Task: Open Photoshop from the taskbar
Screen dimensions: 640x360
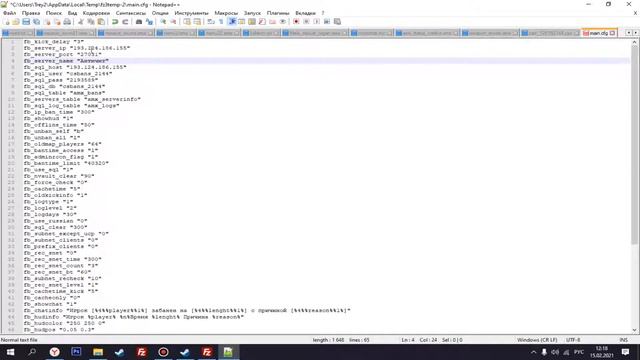Action: [76, 352]
